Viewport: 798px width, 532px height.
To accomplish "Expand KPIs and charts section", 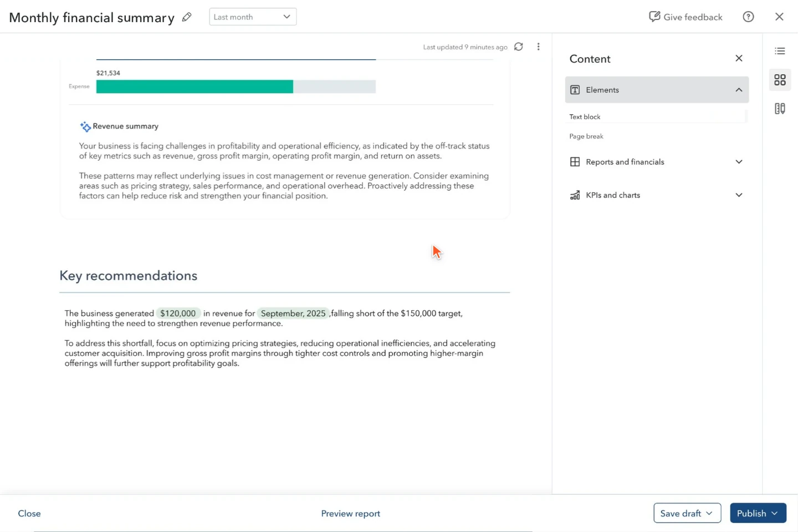I will (x=739, y=195).
